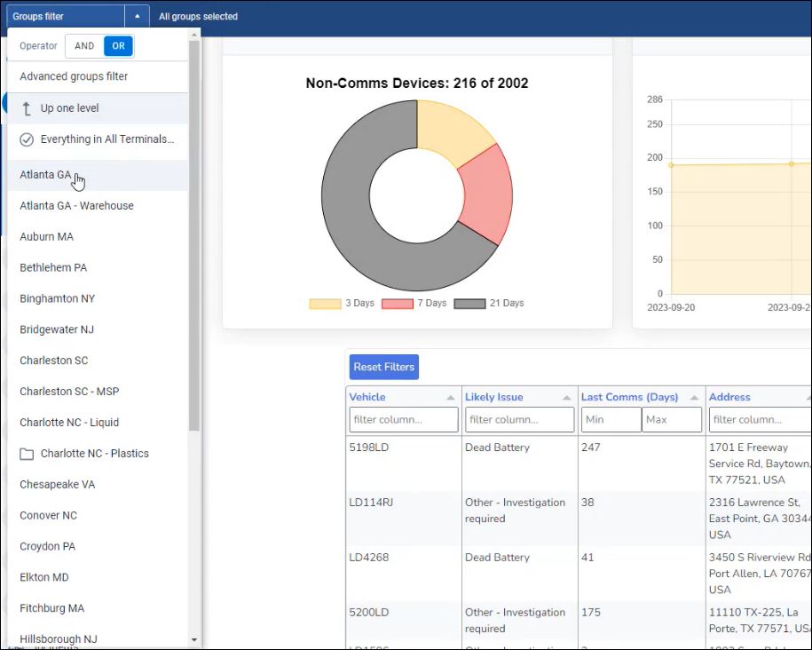Select Atlanta GA group
Image resolution: width=812 pixels, height=650 pixels.
coord(45,175)
